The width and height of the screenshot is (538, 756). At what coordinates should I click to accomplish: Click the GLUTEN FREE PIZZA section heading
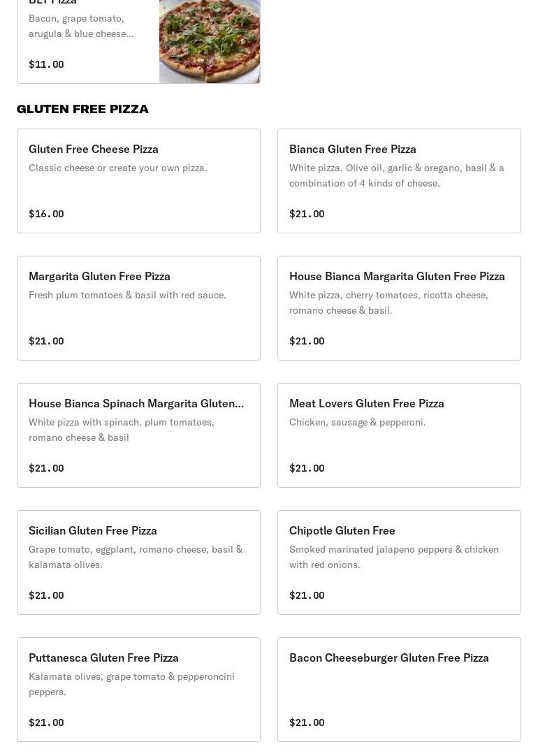click(x=82, y=109)
